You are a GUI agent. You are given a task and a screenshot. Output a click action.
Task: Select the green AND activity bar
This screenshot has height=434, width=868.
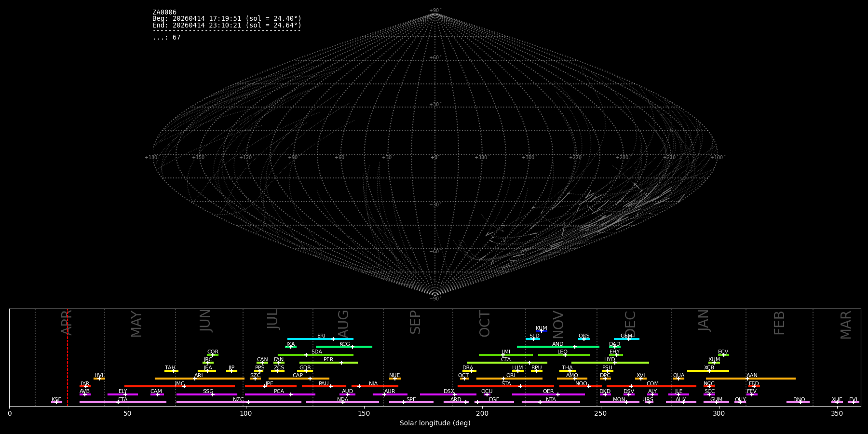558,347
